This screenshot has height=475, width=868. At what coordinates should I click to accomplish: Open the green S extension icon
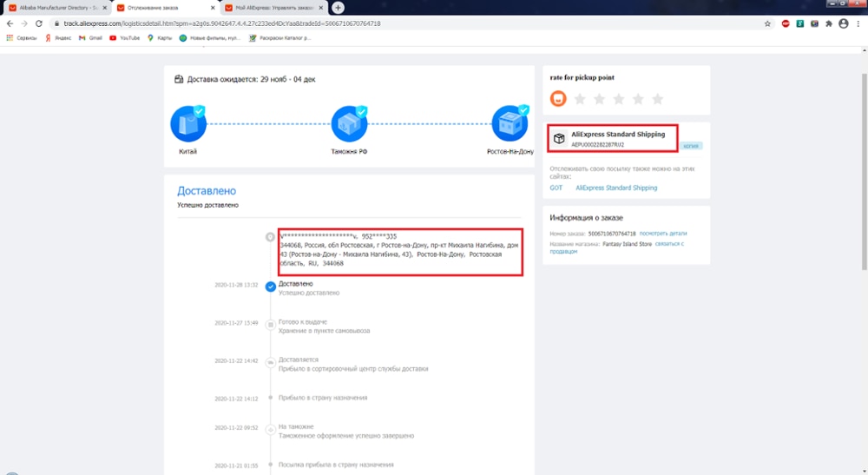coord(800,23)
